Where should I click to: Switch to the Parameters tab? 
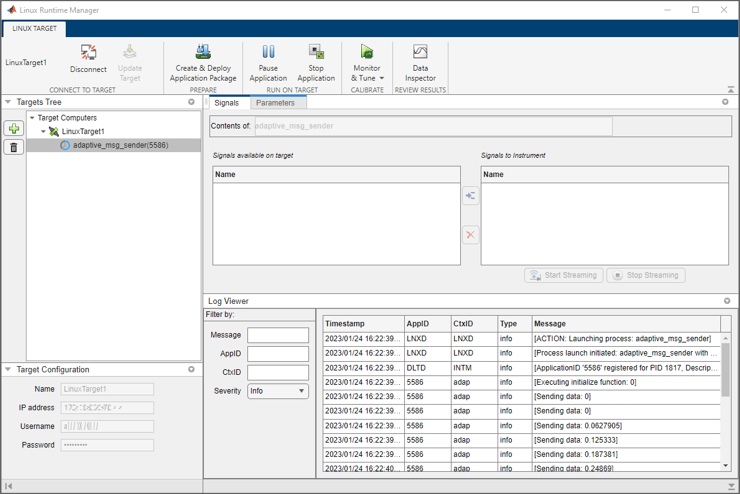click(275, 103)
